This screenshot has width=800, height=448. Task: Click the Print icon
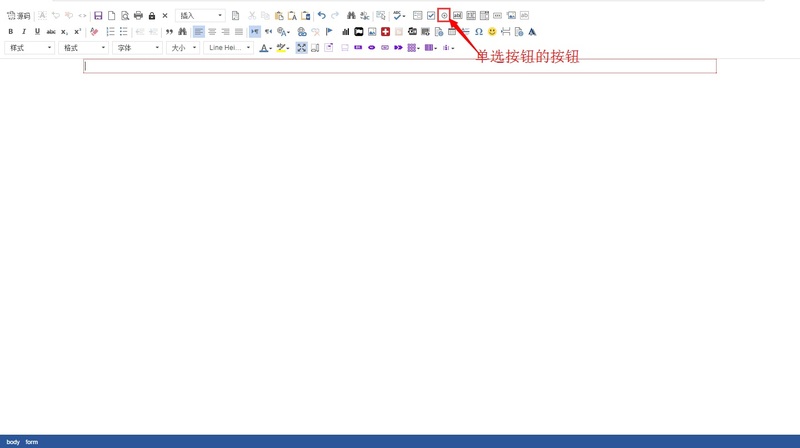tap(138, 16)
